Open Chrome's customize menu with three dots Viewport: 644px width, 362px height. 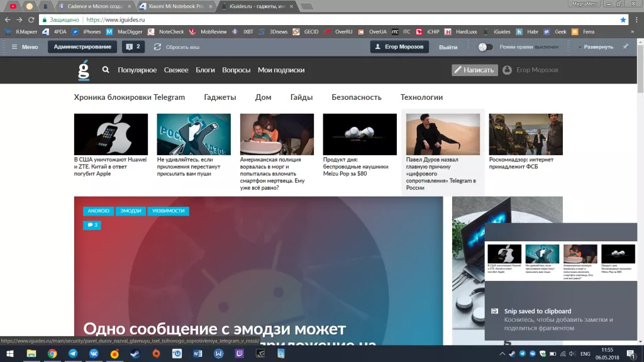click(636, 19)
